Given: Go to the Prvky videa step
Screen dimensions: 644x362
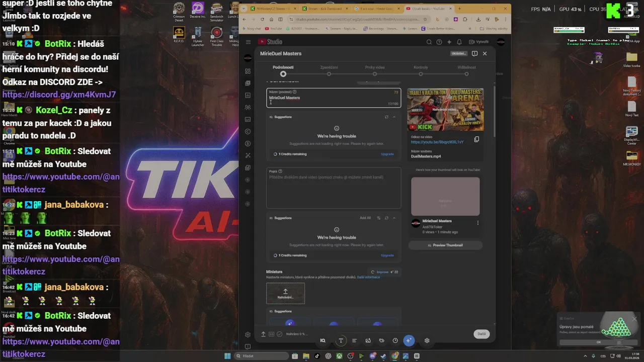Looking at the screenshot, I should click(x=375, y=70).
